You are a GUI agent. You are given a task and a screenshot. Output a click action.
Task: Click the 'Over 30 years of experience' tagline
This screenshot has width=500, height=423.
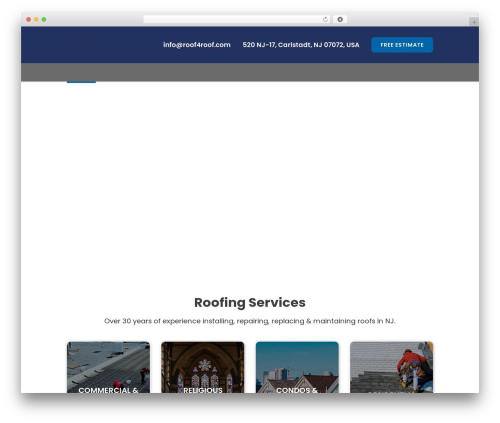pyautogui.click(x=250, y=321)
